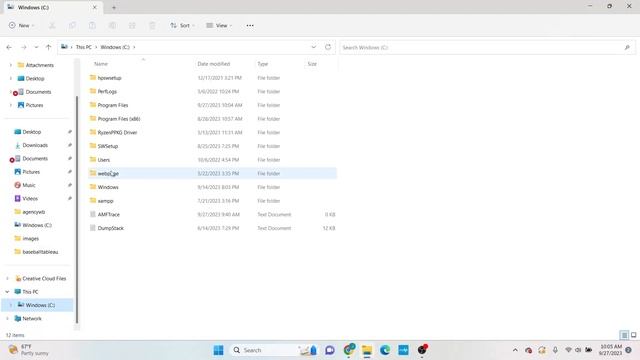Open baseballtableau folder in the sidebar
640x360 pixels.
pos(40,252)
